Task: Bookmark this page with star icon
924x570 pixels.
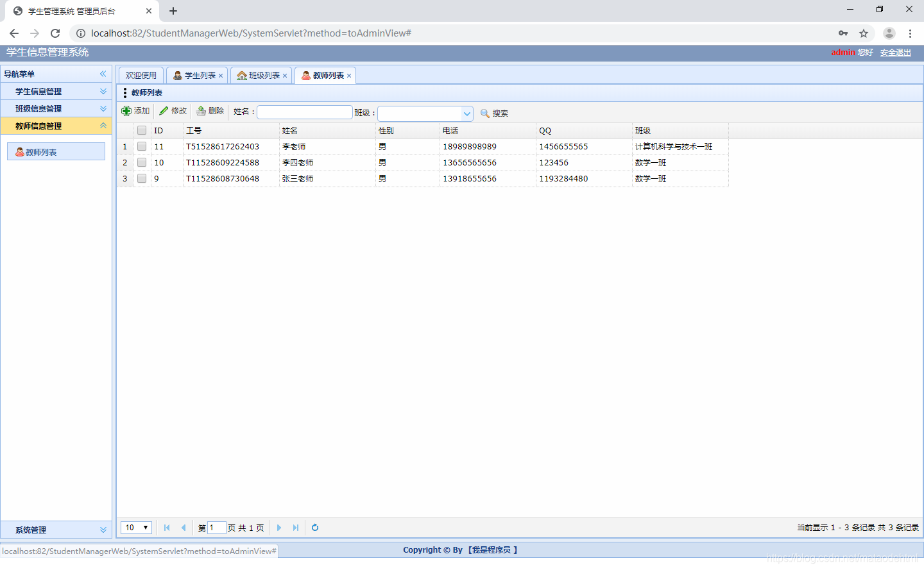Action: (x=864, y=33)
